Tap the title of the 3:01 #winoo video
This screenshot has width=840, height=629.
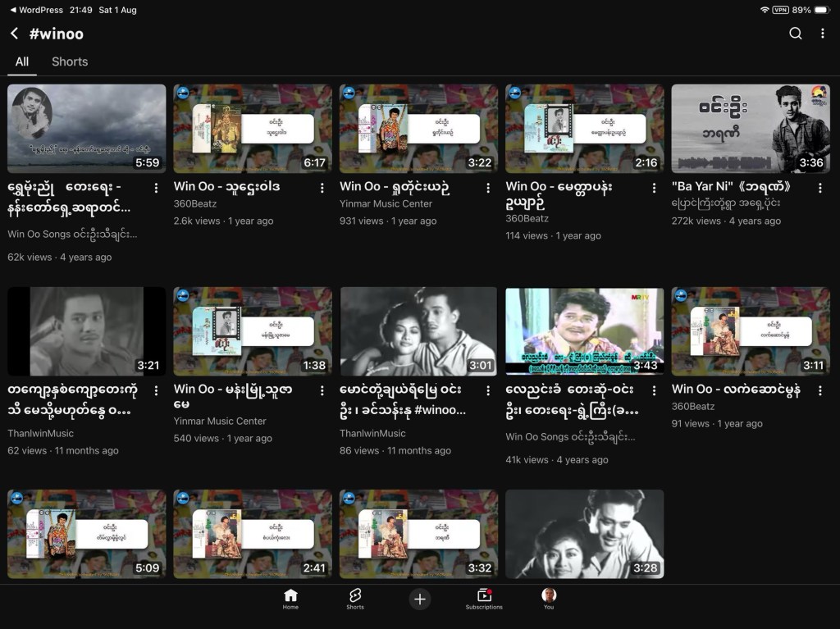403,399
